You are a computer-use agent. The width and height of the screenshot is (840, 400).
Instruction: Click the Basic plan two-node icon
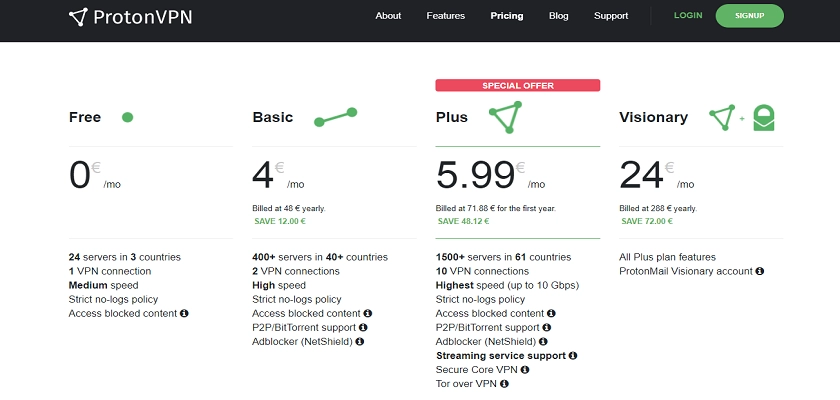click(335, 117)
